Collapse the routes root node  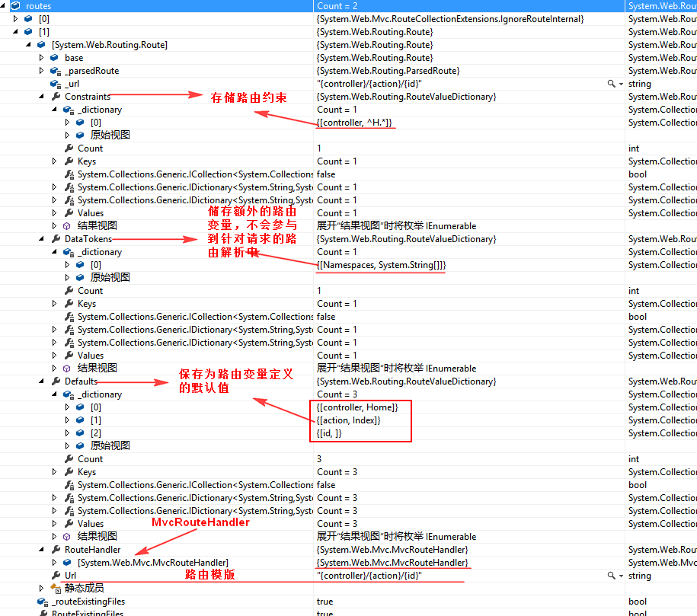3,6
